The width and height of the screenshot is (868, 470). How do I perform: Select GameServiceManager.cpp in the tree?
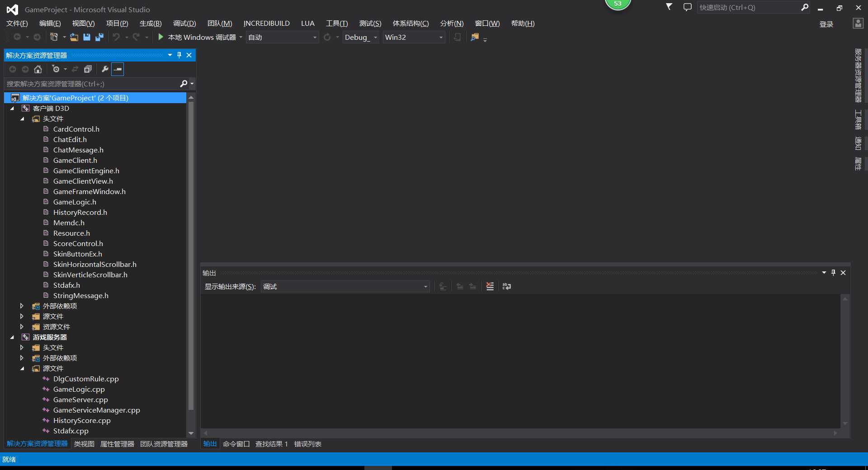point(96,410)
